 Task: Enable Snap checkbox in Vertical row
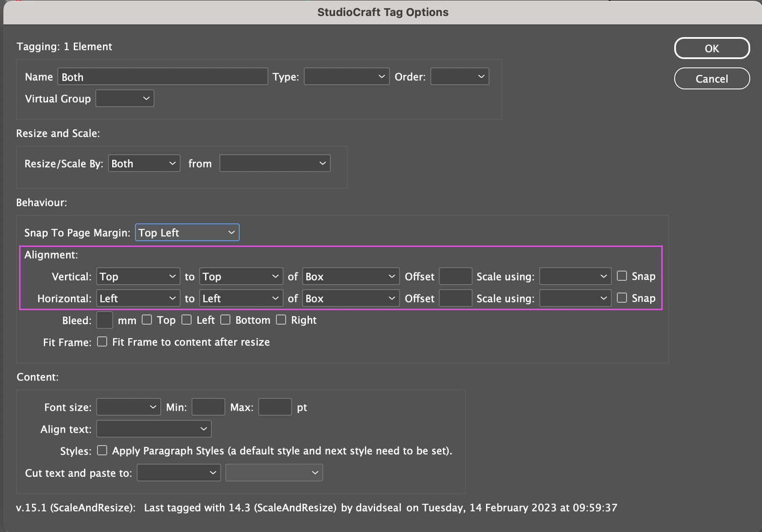[x=622, y=276]
